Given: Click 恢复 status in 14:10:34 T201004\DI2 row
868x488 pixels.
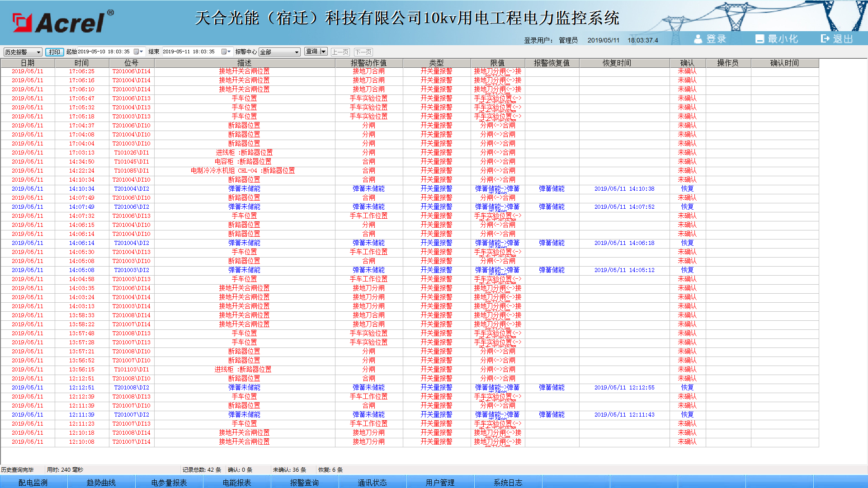Looking at the screenshot, I should pos(688,189).
